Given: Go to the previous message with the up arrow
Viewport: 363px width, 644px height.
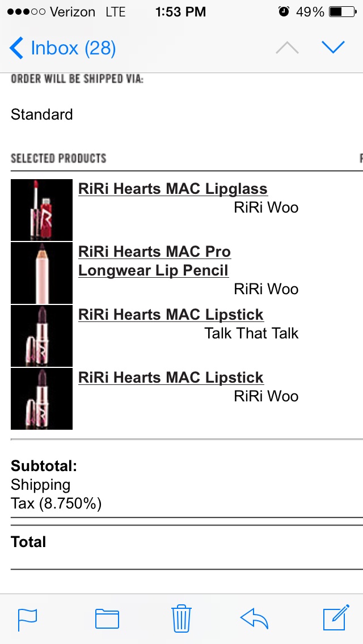Looking at the screenshot, I should tap(287, 47).
